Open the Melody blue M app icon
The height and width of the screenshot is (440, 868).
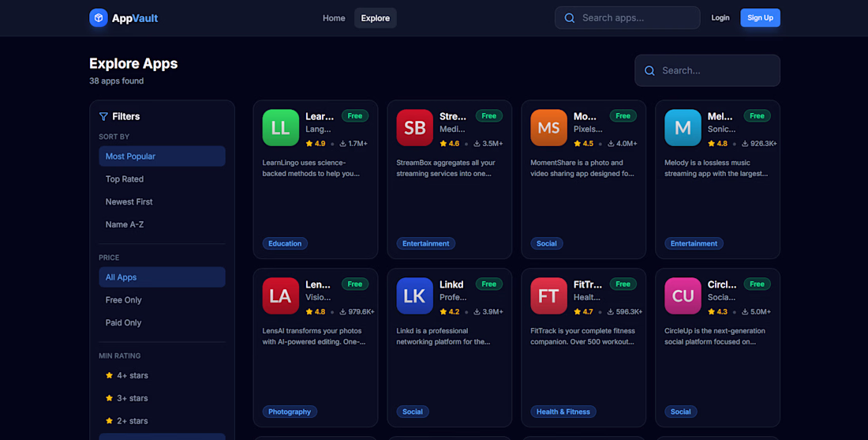683,127
